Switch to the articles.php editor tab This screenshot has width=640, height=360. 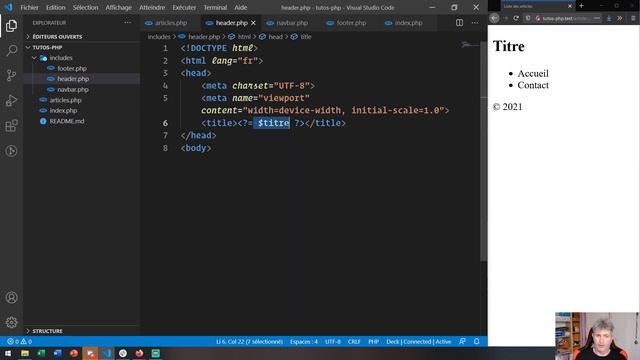[171, 23]
